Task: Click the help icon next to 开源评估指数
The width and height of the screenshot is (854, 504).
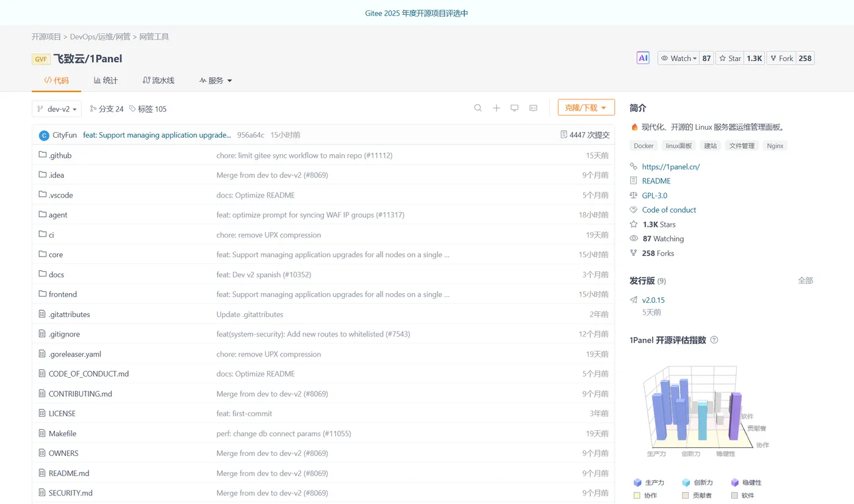Action: point(714,340)
